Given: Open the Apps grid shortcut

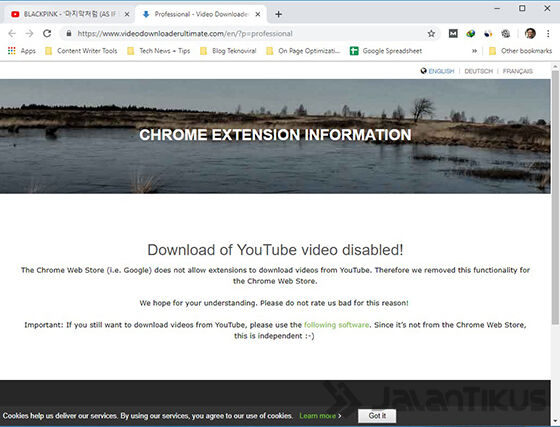Looking at the screenshot, I should (22, 51).
